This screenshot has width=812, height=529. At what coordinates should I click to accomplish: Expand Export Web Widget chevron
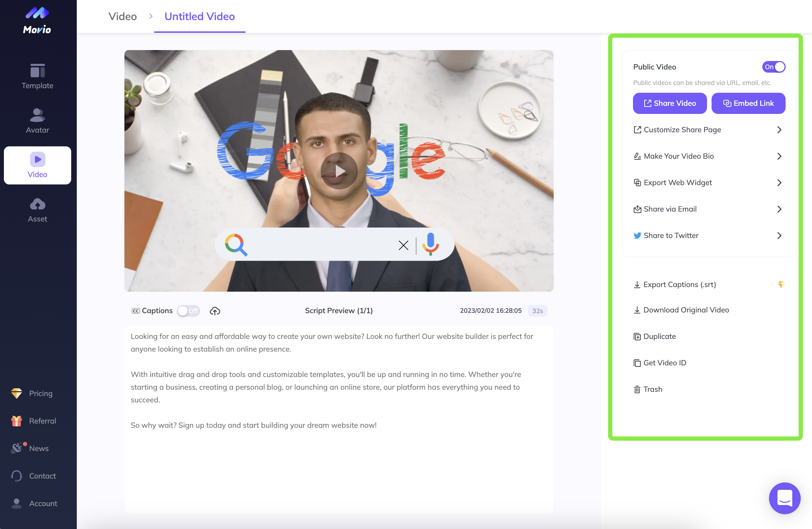(x=779, y=183)
